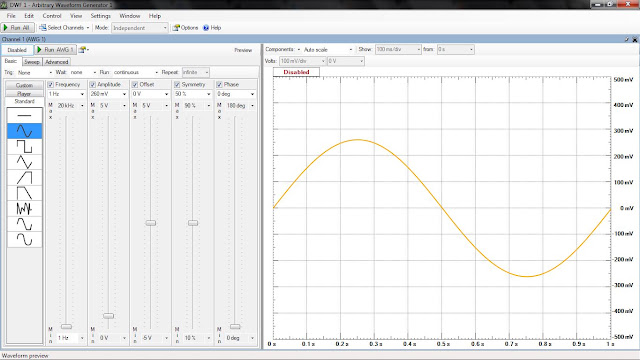
Task: Toggle the Symmetry checkbox
Action: [x=177, y=84]
